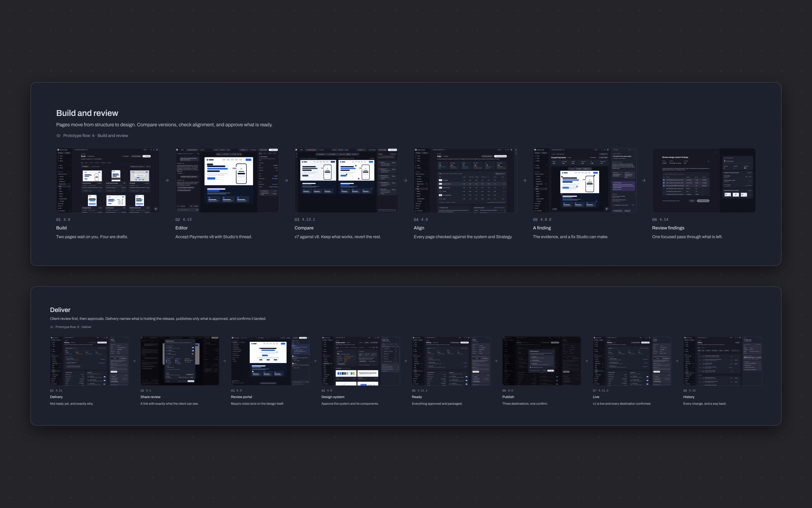Select the Review portal 6.3 thumbnail
The image size is (812, 508).
click(x=270, y=361)
